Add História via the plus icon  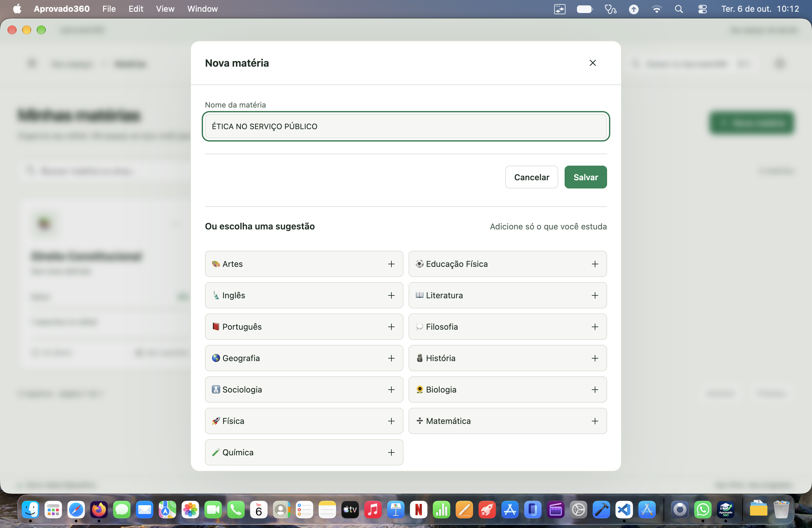coord(595,358)
